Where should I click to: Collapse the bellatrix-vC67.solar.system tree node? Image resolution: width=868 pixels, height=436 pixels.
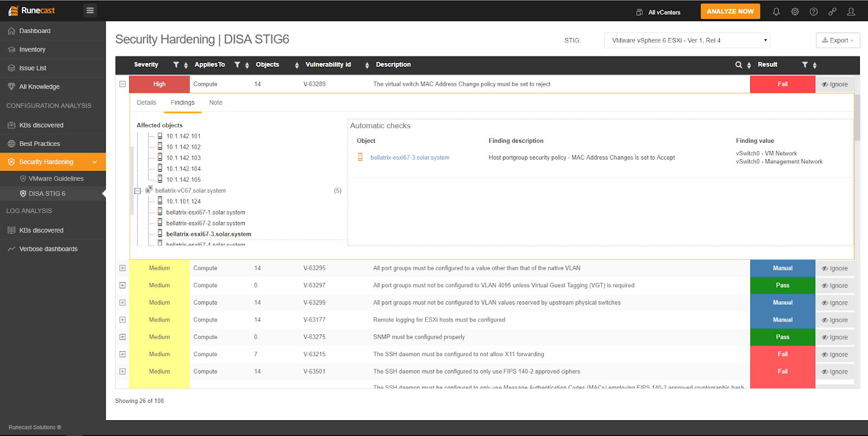137,191
